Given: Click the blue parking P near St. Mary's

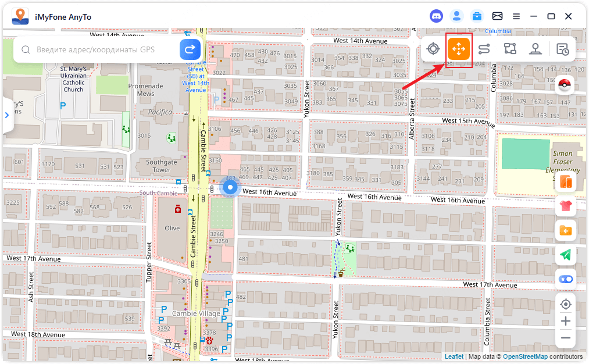Looking at the screenshot, I should 63,106.
